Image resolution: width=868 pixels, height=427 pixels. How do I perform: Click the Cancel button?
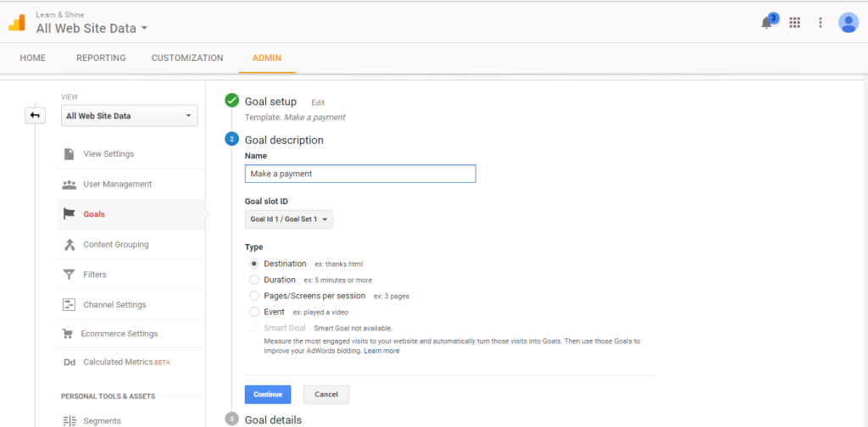pos(326,394)
